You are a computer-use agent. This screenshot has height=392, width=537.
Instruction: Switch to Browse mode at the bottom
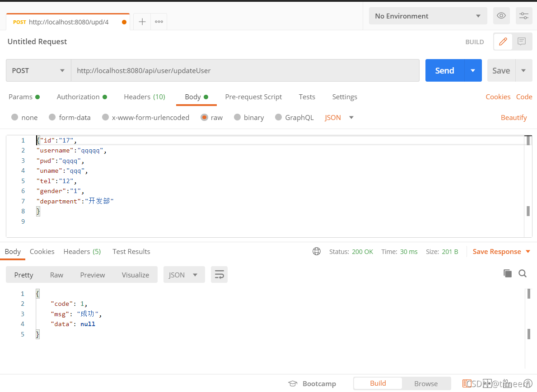coord(426,383)
